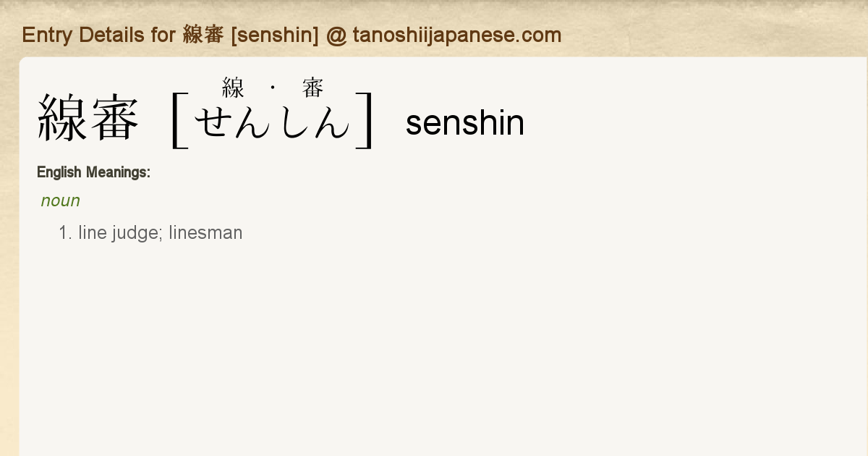Image resolution: width=868 pixels, height=456 pixels.
Task: Click the word 'linesman' in the definition
Action: (205, 233)
